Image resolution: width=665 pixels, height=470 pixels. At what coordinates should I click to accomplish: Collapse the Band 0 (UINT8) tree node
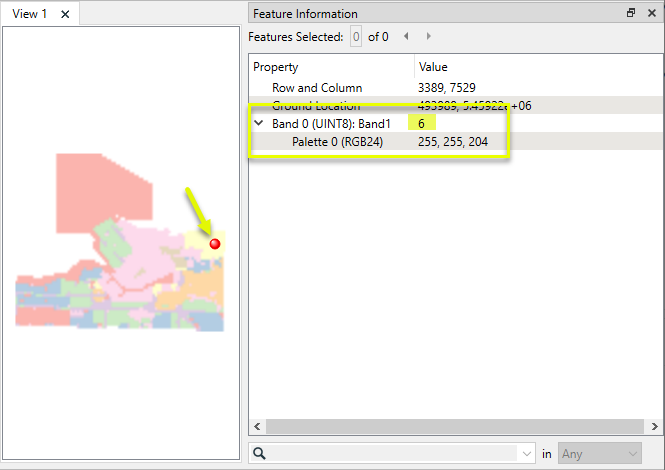(x=259, y=123)
